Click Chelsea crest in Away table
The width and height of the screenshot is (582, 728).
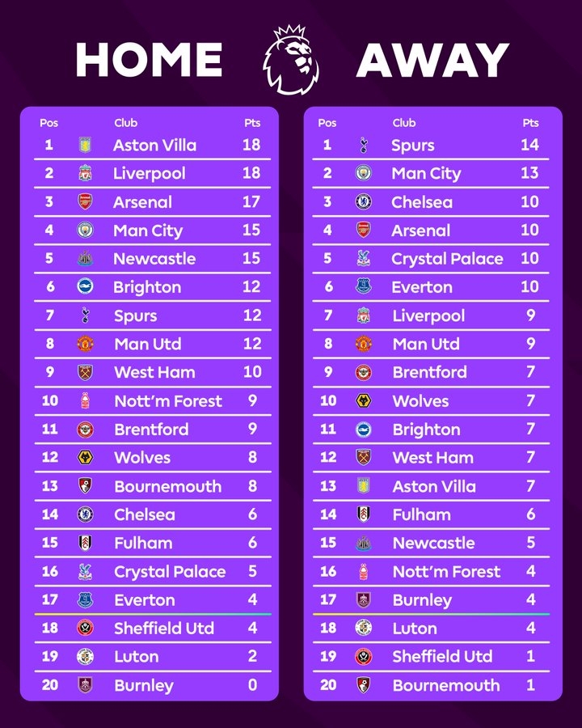tap(364, 201)
